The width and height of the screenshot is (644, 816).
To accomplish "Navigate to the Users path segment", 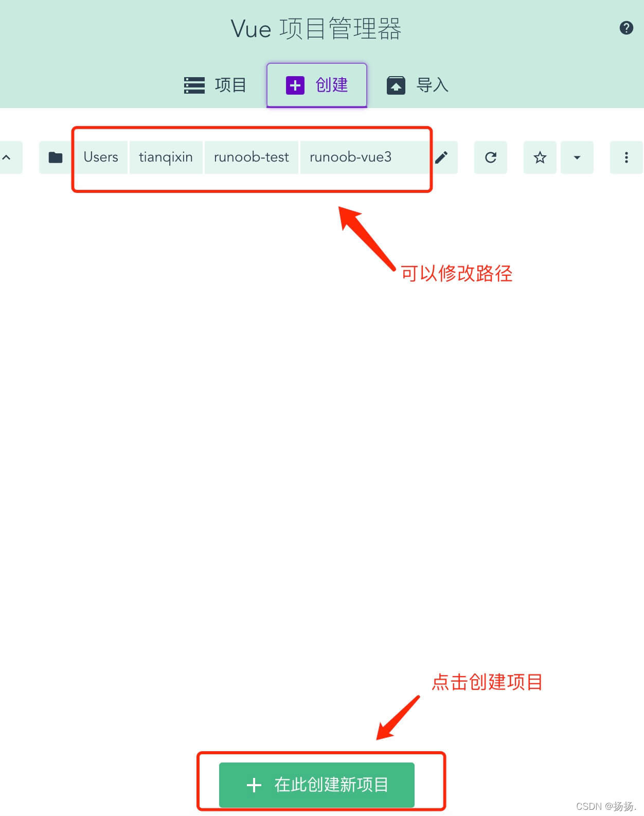I will click(x=101, y=157).
